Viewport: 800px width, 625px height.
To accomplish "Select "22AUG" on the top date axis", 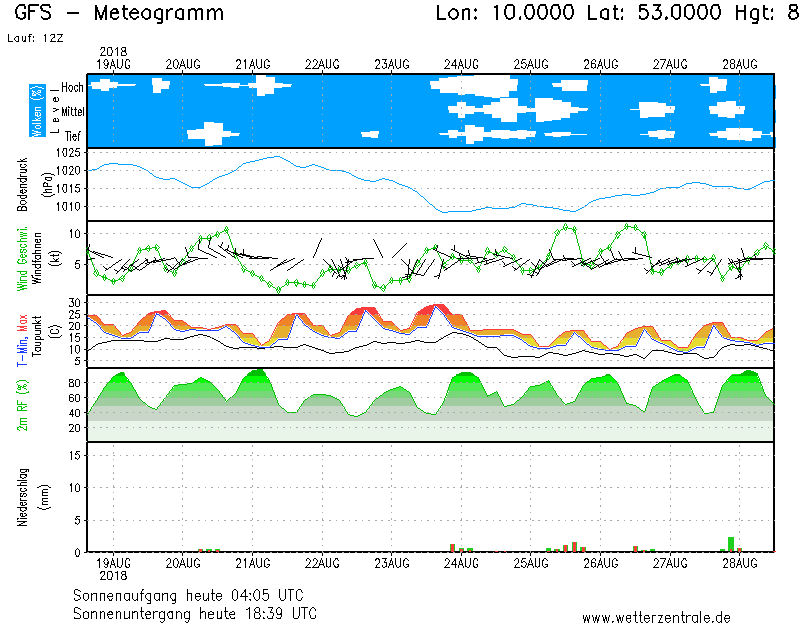I will [x=322, y=64].
